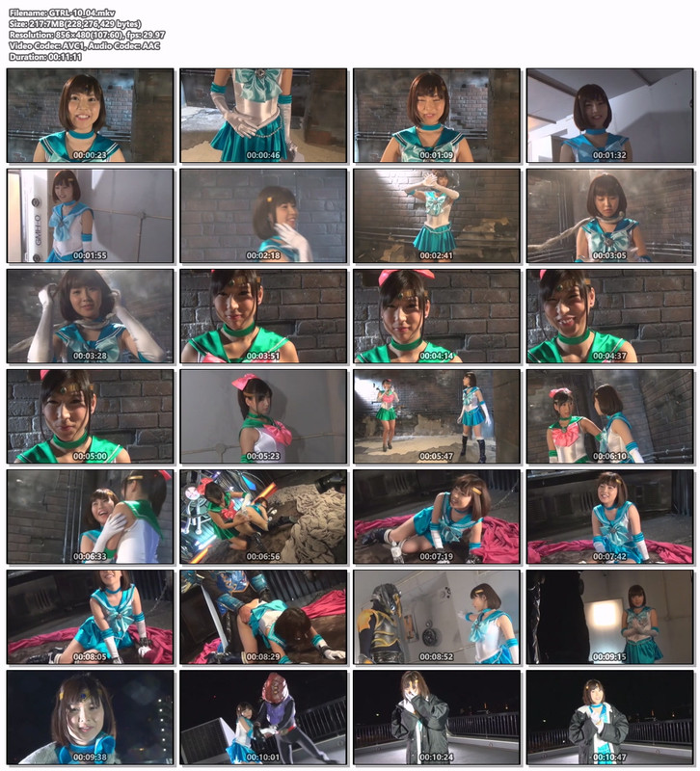Image resolution: width=700 pixels, height=771 pixels.
Task: Click the frame at 00:05:23
Action: (263, 416)
